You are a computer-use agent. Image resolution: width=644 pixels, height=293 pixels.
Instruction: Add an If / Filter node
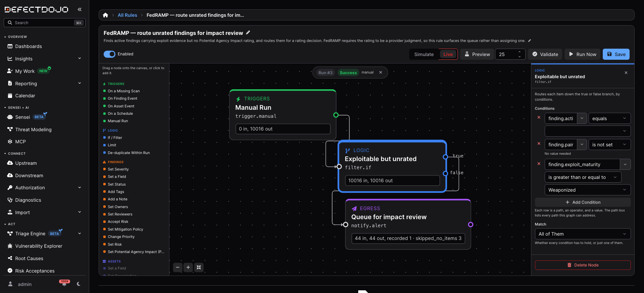(115, 138)
